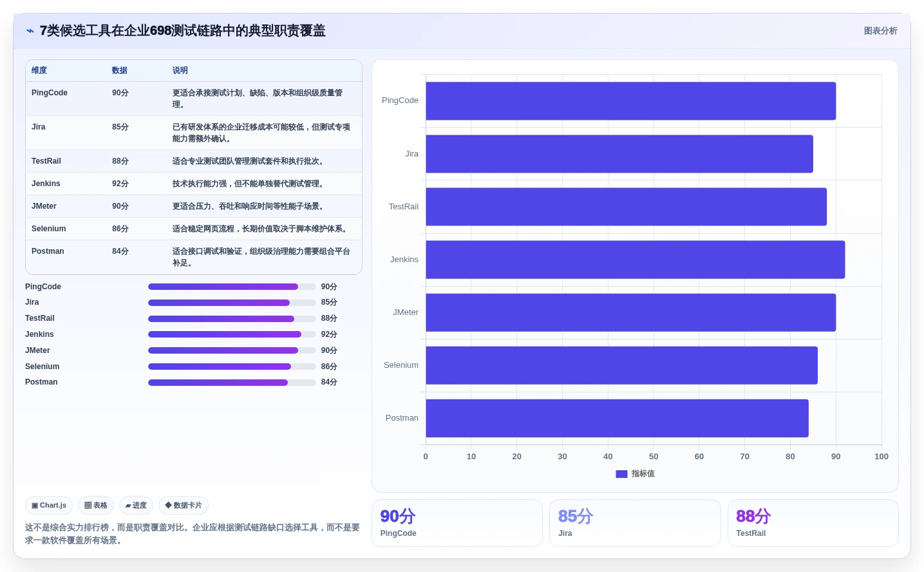Click the Jira description 已有研发体系的企业
924x572 pixels.
261,133
